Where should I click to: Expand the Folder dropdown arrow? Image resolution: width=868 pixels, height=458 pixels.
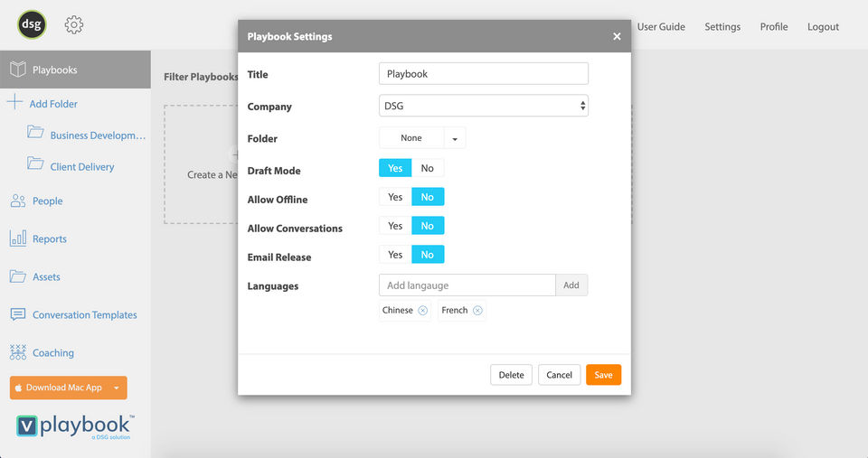pos(455,138)
